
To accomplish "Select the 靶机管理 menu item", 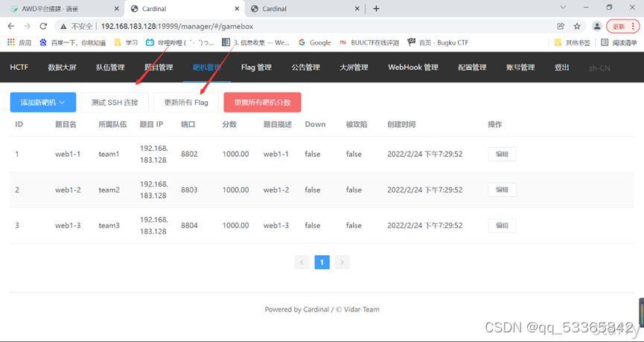I will tap(207, 67).
